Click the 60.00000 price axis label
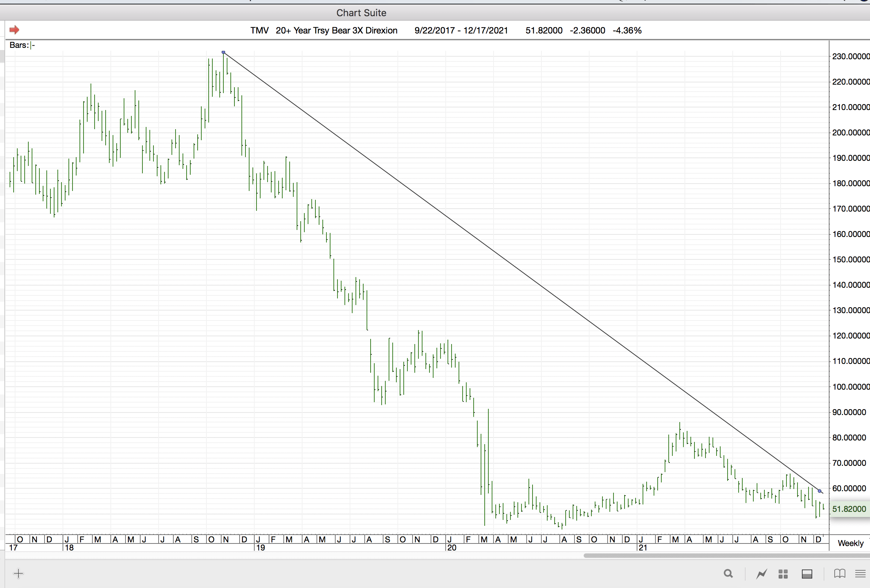Image resolution: width=870 pixels, height=588 pixels. coord(849,488)
